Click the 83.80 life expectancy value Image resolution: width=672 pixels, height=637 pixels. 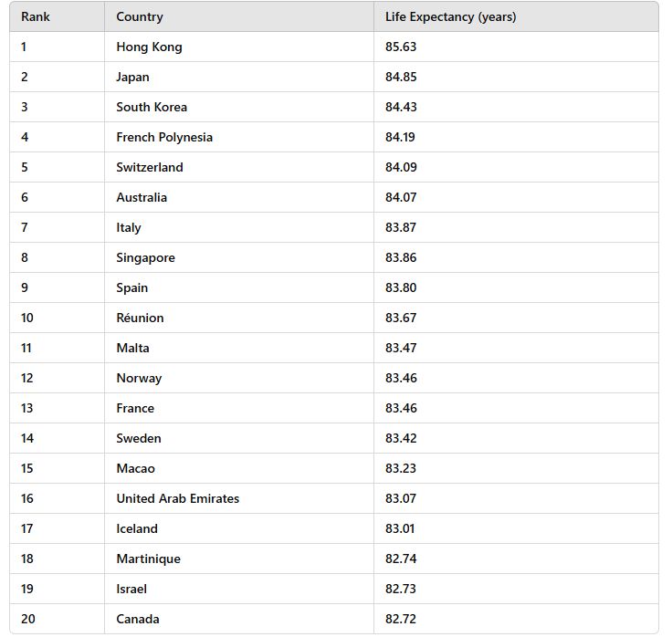click(401, 287)
